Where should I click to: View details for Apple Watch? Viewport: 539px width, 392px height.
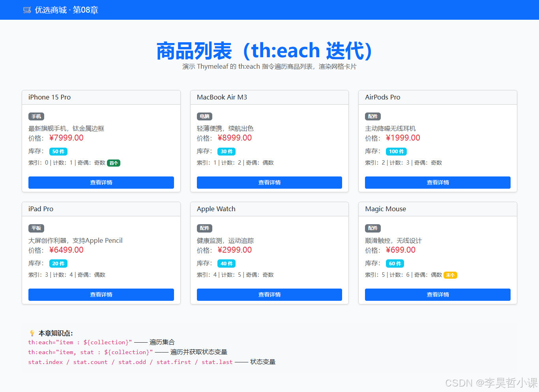(x=269, y=294)
